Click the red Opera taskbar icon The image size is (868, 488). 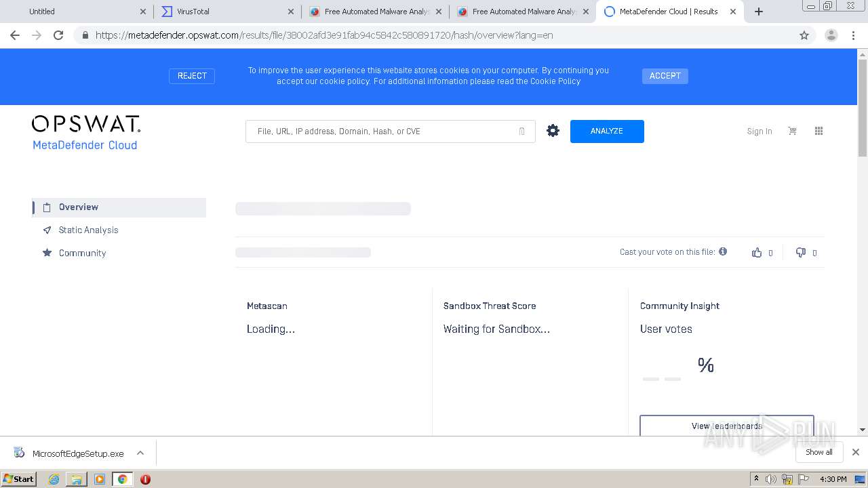click(145, 479)
